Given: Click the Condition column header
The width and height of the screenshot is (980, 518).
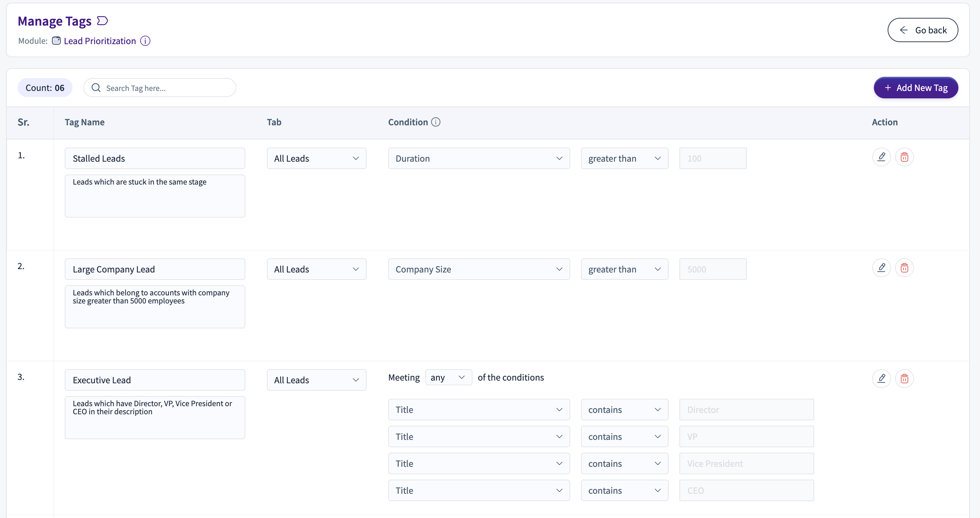Looking at the screenshot, I should point(408,122).
